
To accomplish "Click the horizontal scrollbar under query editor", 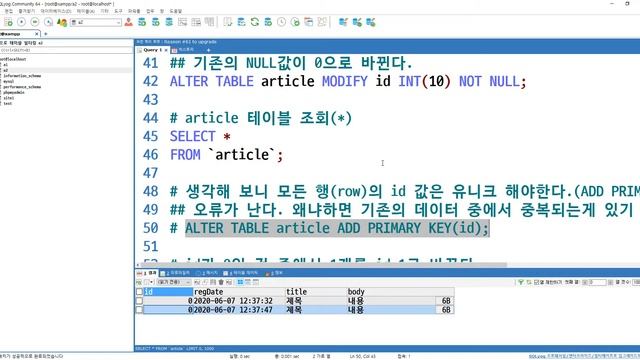I will point(324,265).
